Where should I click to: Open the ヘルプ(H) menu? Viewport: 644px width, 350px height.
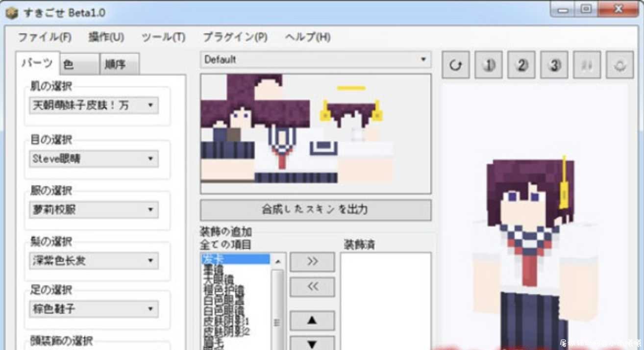[x=308, y=37]
